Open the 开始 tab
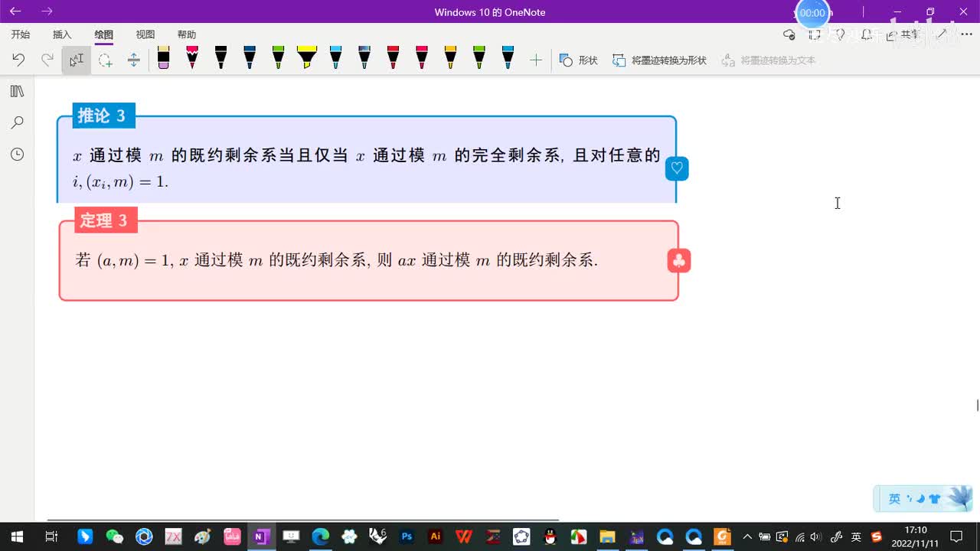 [x=21, y=34]
